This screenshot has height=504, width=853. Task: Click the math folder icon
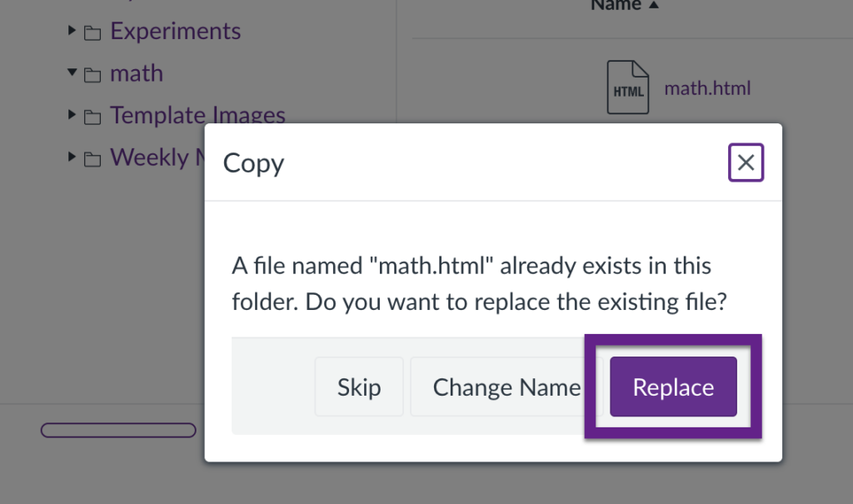tap(92, 75)
